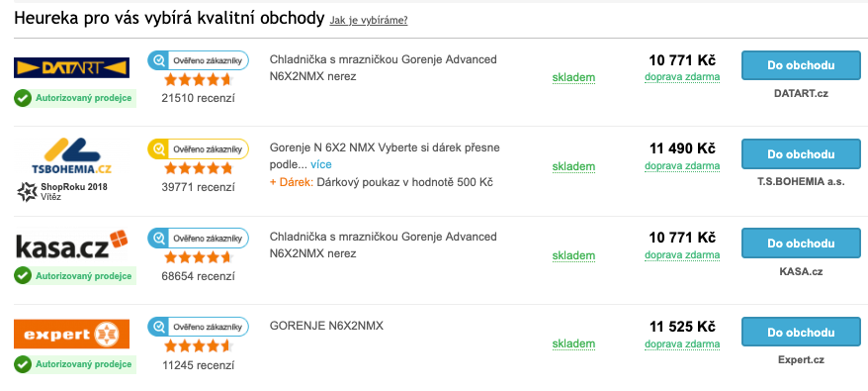868x391 pixels.
Task: Open the expert shop logo
Action: (x=71, y=334)
